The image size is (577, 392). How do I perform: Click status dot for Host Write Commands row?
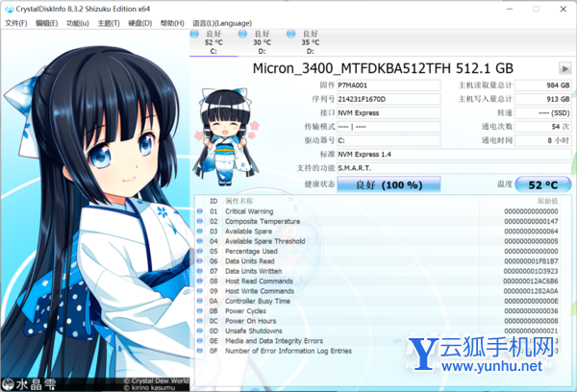(x=200, y=291)
